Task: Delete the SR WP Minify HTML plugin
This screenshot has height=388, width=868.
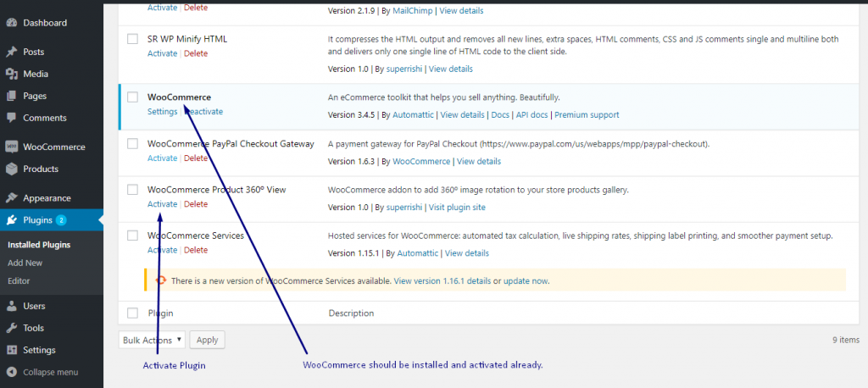Action: click(x=196, y=53)
